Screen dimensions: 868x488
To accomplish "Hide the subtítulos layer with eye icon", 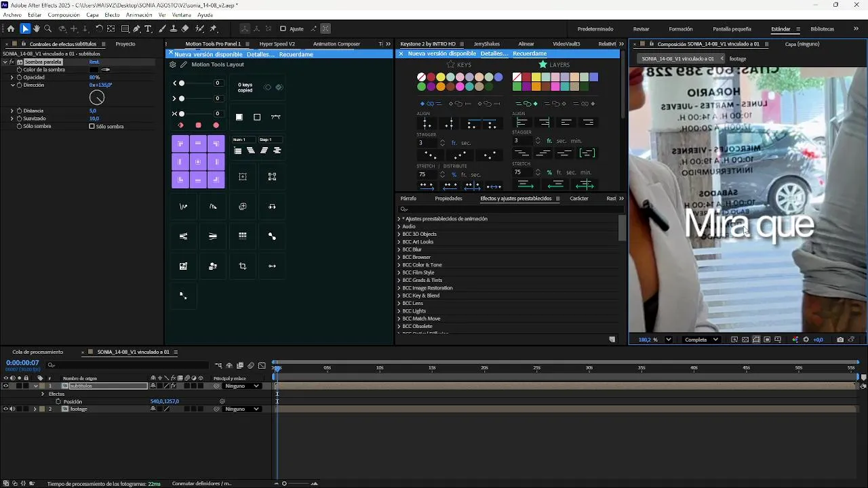I will pos(5,386).
